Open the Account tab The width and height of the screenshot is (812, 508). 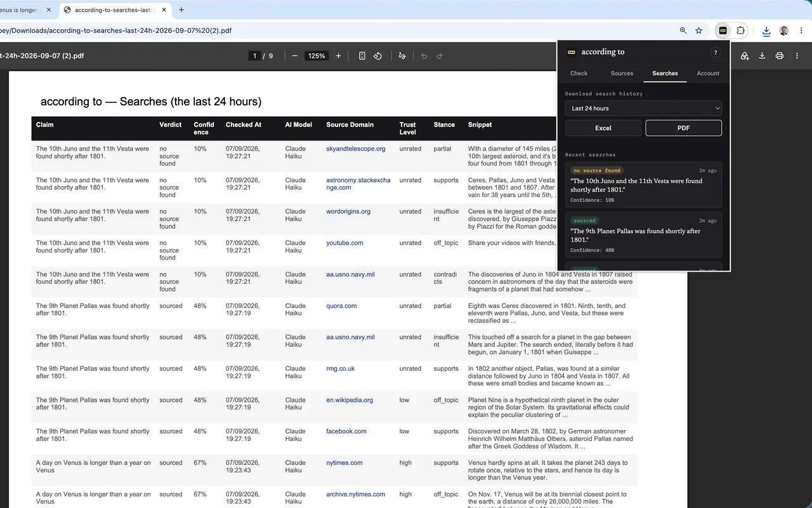click(708, 73)
